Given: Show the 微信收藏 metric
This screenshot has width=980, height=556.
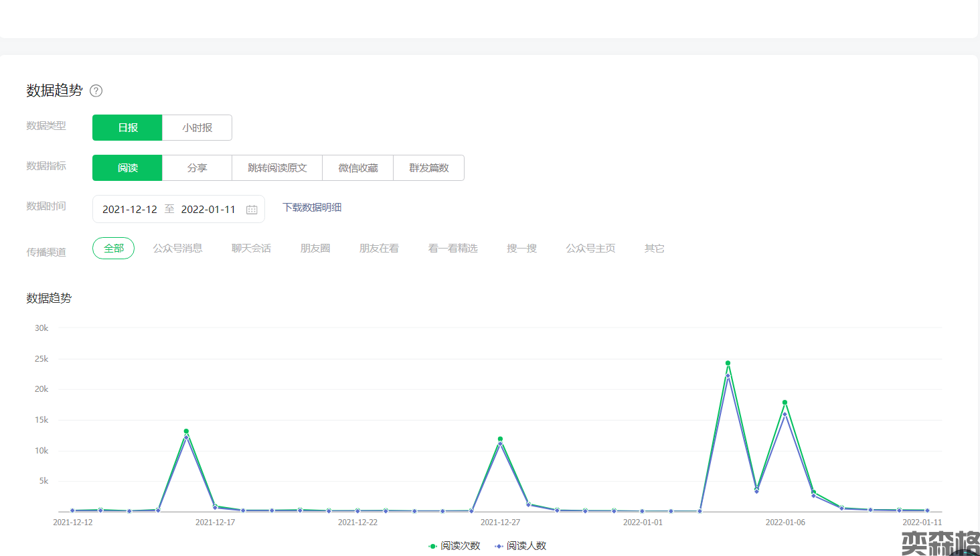Looking at the screenshot, I should tap(357, 167).
